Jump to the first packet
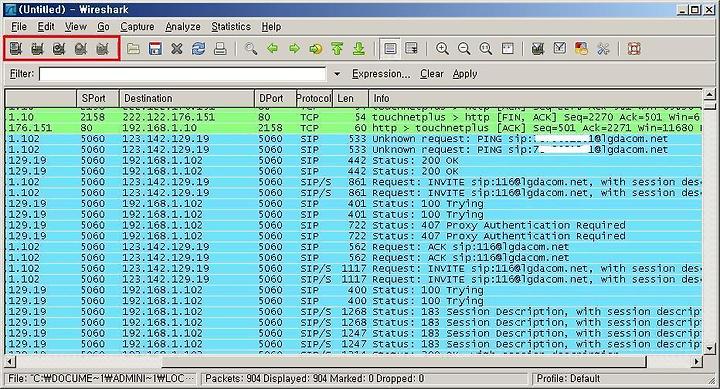 (x=338, y=48)
